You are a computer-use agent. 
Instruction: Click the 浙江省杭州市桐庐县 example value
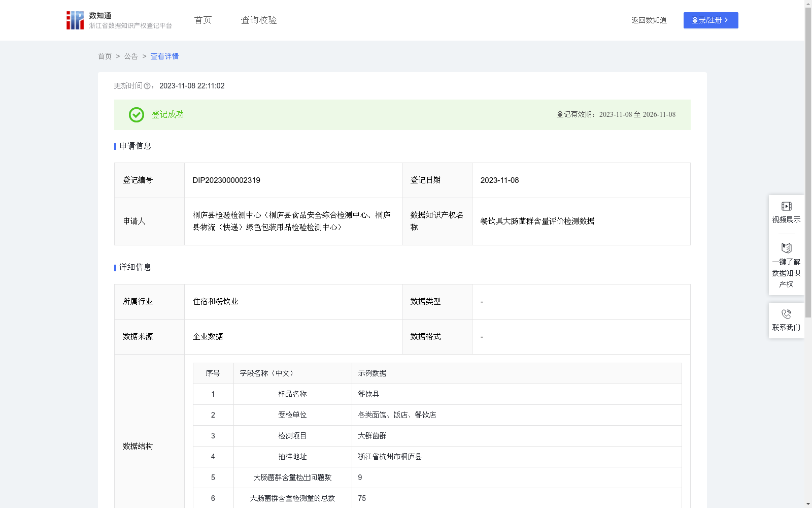click(x=390, y=457)
